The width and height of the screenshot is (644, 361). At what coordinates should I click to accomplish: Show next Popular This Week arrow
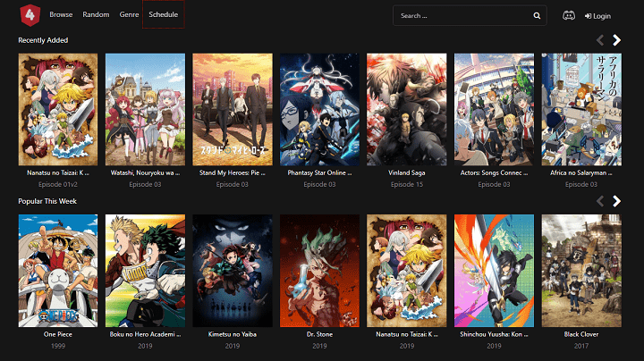pyautogui.click(x=616, y=201)
